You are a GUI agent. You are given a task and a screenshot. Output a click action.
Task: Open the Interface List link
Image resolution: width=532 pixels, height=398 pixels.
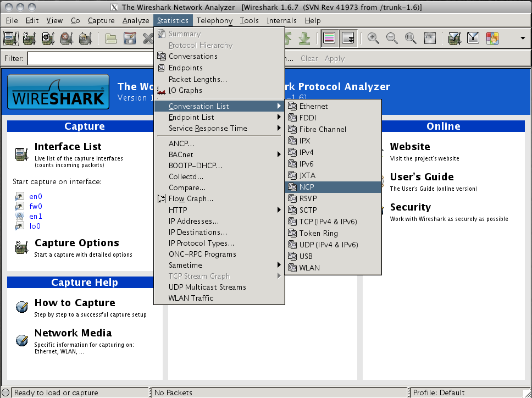68,147
